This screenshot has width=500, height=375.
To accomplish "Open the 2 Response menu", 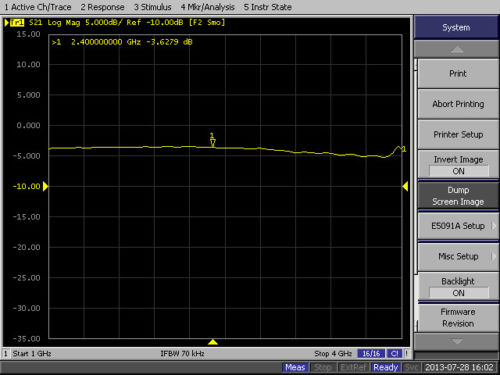I will point(102,7).
